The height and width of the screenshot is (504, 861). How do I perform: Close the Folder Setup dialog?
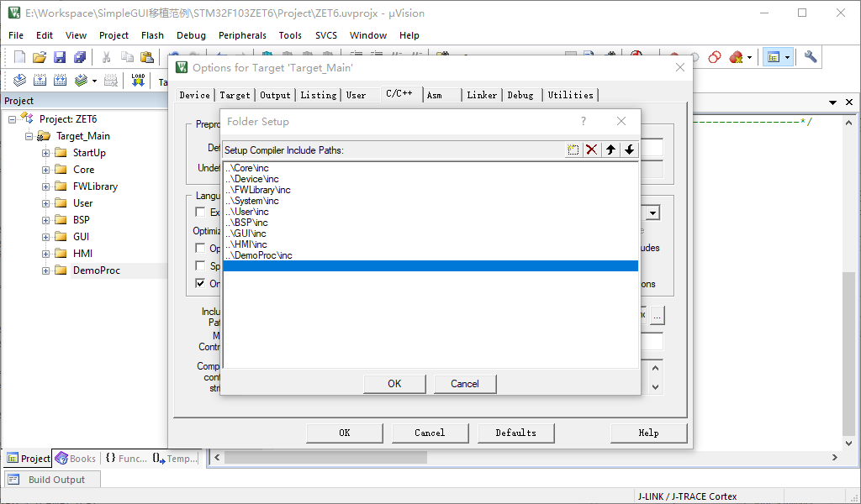[621, 121]
